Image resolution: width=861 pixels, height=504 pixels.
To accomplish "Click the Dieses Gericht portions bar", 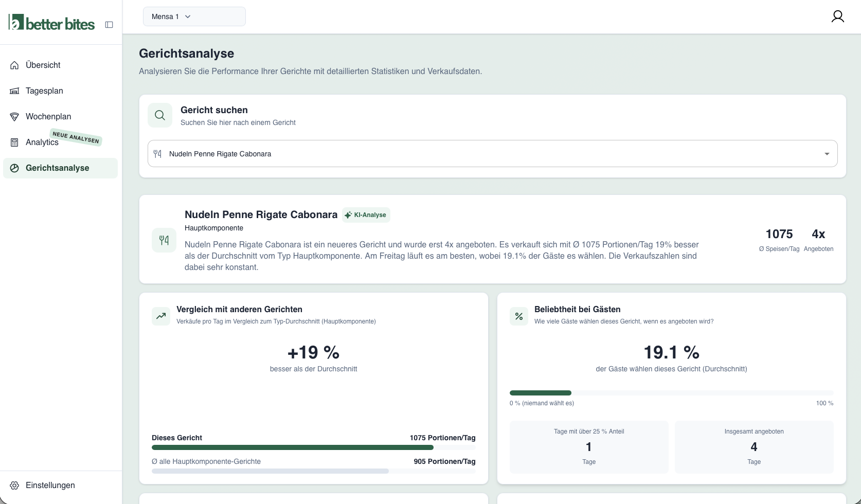I will pos(313,447).
